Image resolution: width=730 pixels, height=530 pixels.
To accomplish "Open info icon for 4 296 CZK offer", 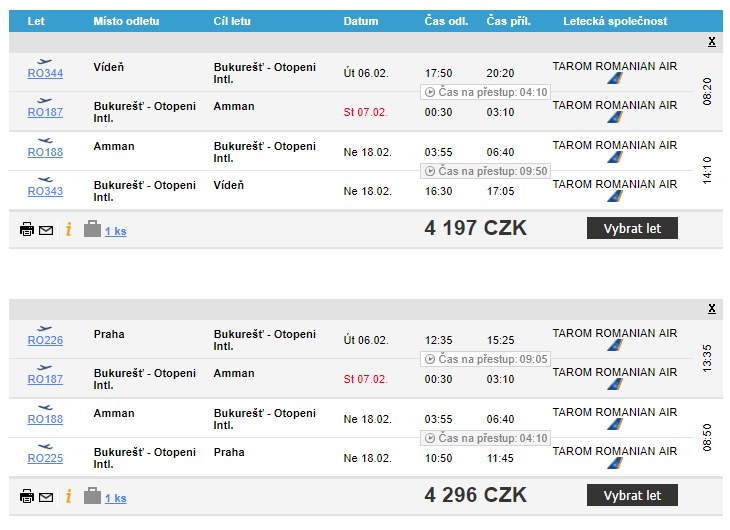I will (68, 496).
